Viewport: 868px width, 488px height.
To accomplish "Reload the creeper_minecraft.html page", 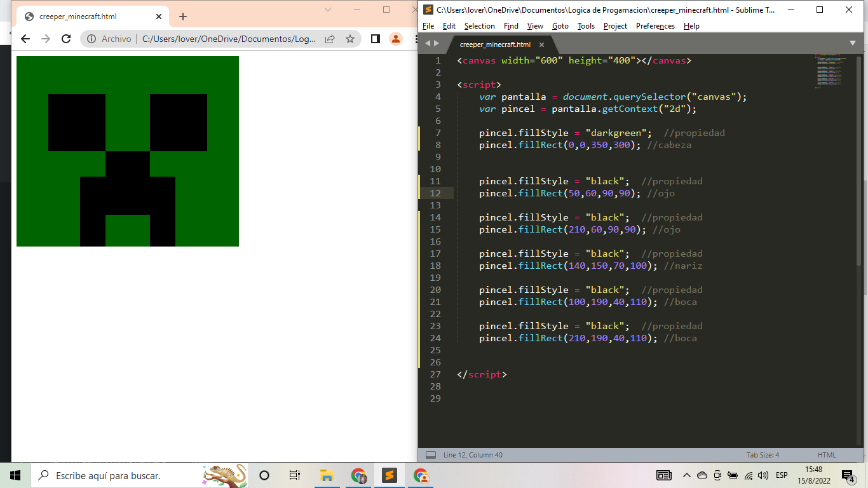I will tap(66, 39).
